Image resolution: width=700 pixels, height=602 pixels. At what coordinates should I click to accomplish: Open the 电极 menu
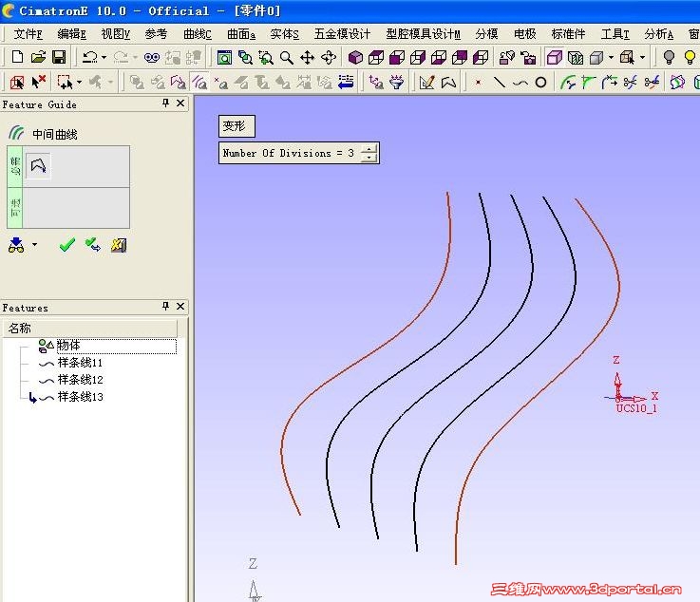[x=525, y=34]
